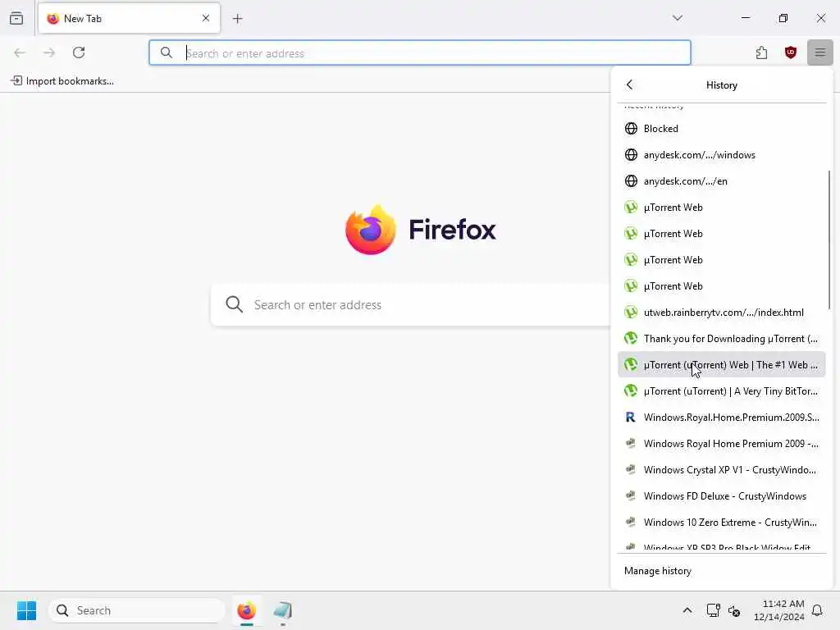Open anydesk.com/.../en history entry
The image size is (840, 630).
[x=721, y=181]
